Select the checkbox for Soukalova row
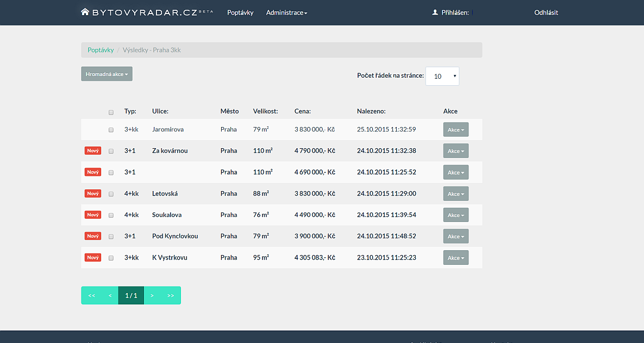 pos(111,215)
